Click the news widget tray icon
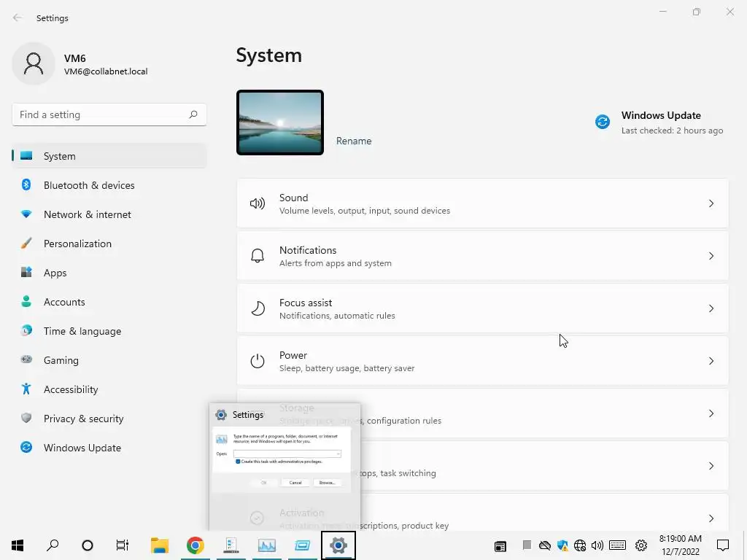This screenshot has width=747, height=560. point(500,546)
